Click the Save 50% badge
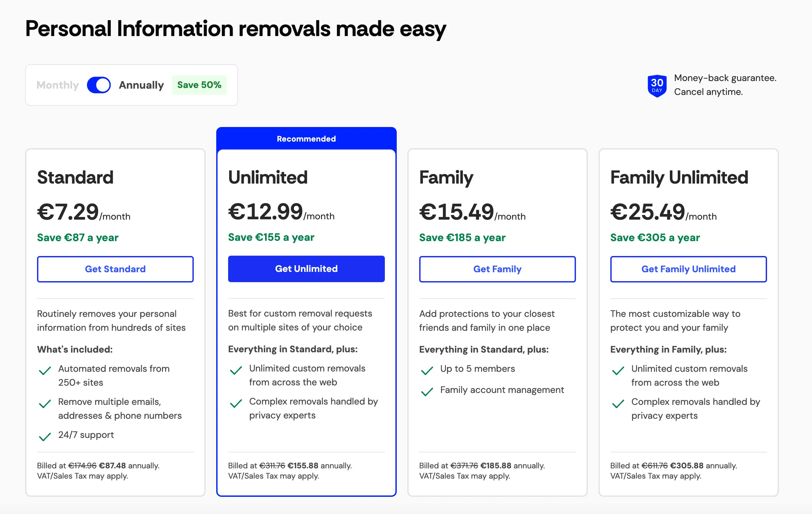This screenshot has height=514, width=812. [x=199, y=85]
